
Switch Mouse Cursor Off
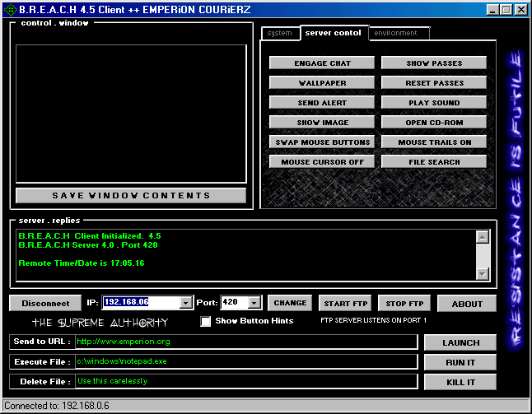point(322,162)
